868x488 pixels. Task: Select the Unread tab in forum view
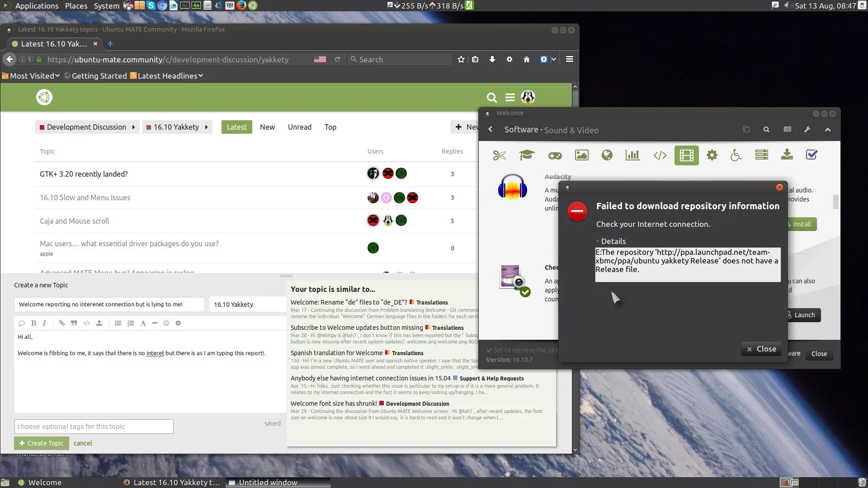[300, 127]
